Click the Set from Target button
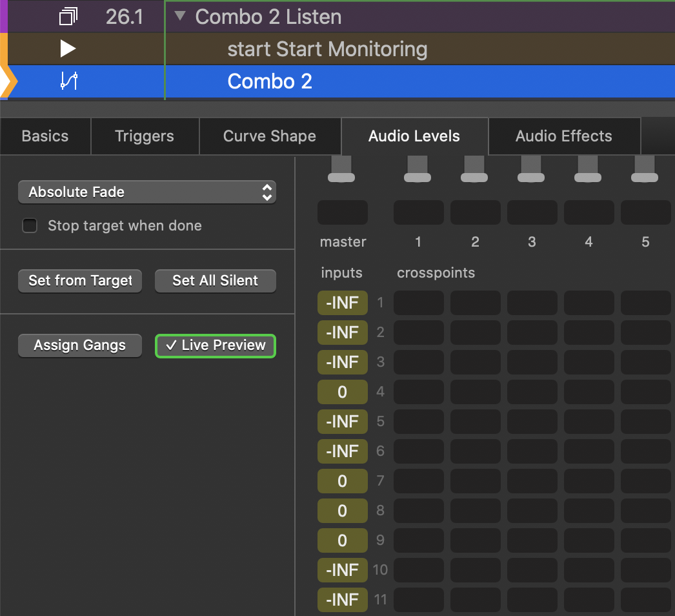 click(x=80, y=281)
